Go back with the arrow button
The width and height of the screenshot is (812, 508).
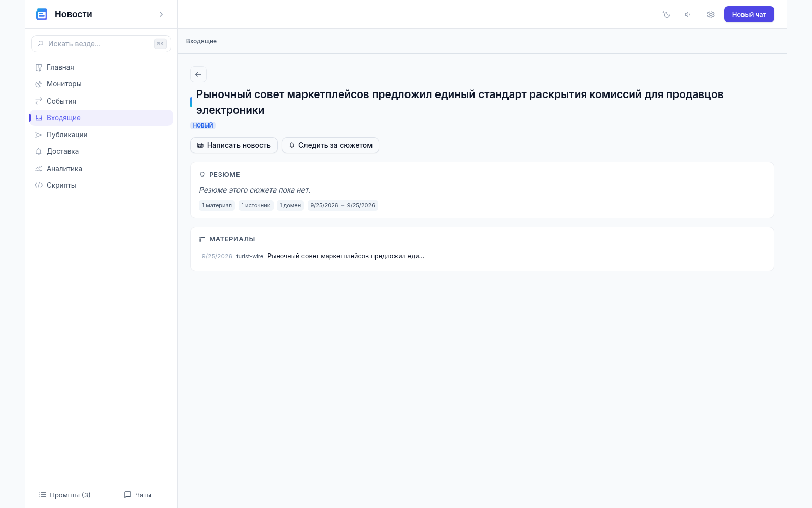coord(198,74)
